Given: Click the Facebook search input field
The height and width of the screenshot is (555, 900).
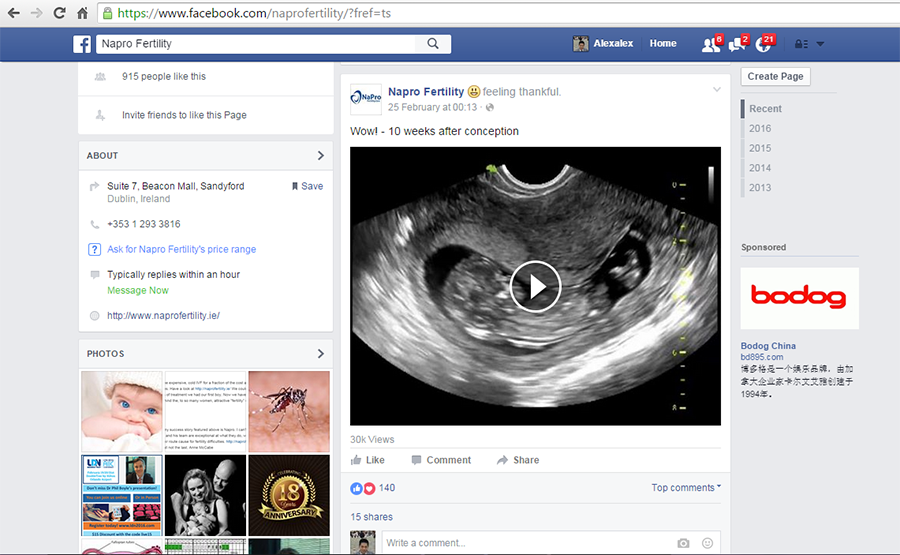Looking at the screenshot, I should tap(255, 44).
